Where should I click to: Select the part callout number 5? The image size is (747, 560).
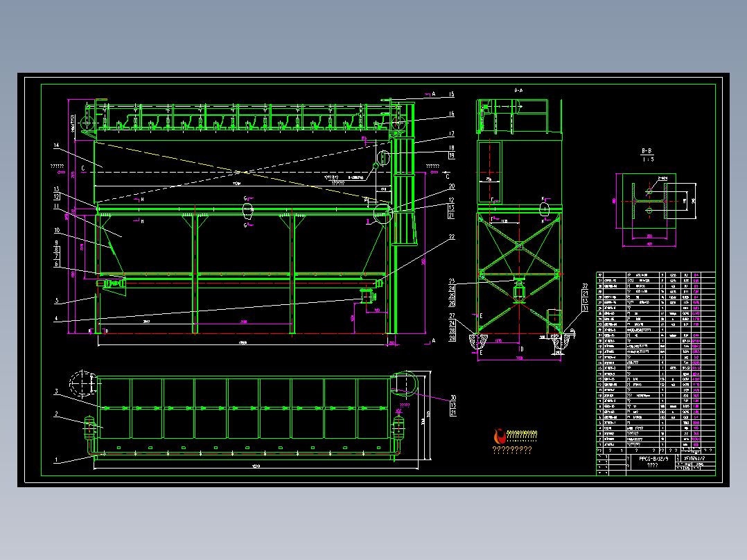tap(56, 301)
